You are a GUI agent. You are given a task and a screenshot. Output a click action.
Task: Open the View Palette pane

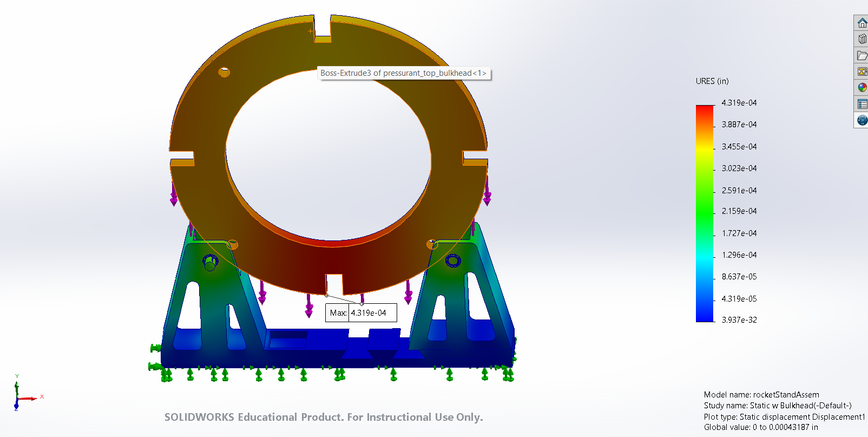862,71
